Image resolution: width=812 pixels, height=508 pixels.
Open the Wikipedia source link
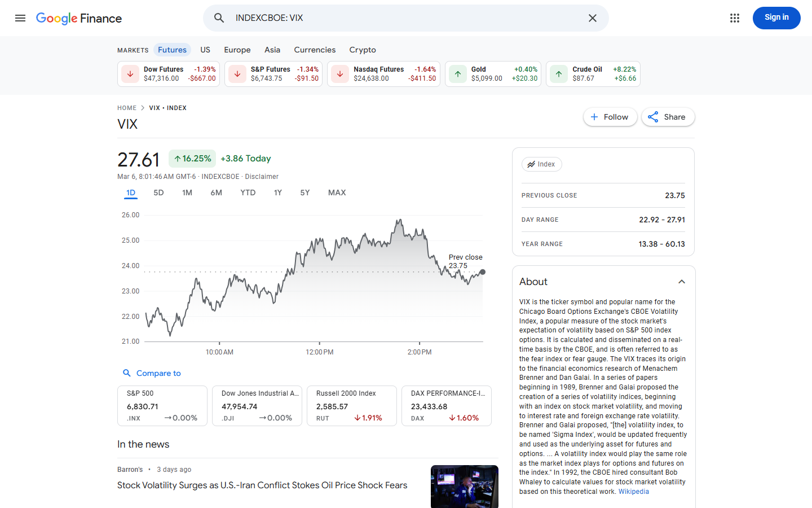[633, 492]
